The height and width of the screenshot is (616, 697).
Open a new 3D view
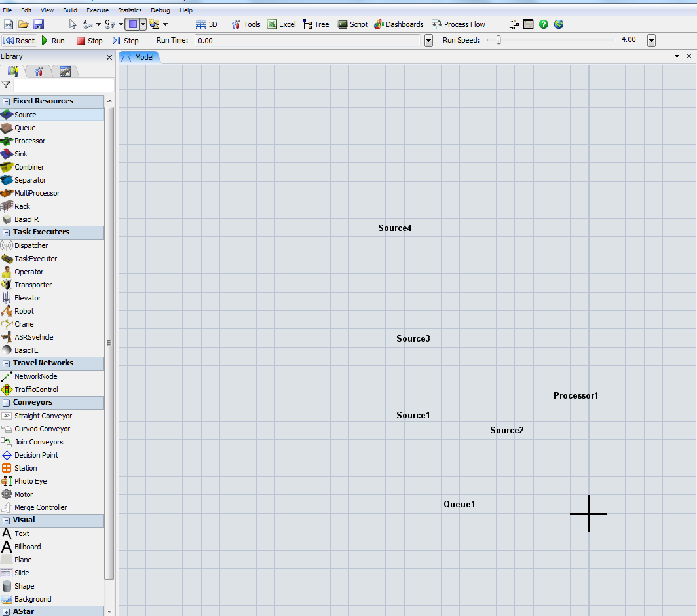pyautogui.click(x=206, y=24)
